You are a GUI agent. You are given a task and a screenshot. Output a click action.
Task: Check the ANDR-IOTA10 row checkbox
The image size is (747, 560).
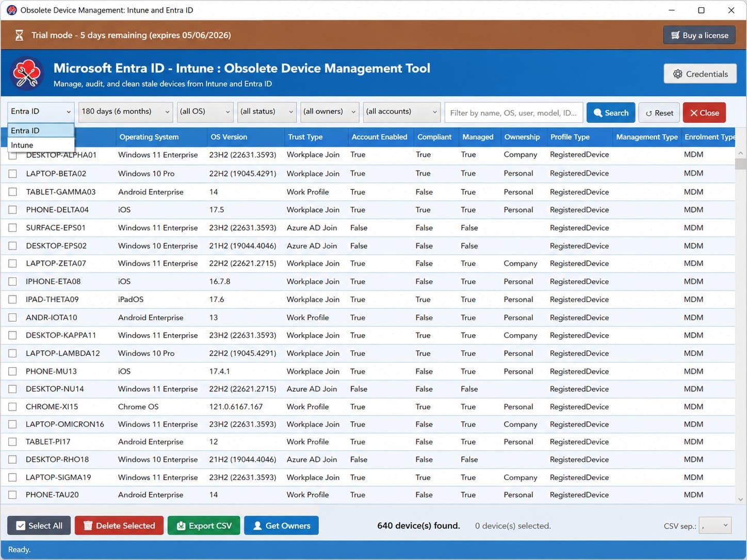[13, 318]
